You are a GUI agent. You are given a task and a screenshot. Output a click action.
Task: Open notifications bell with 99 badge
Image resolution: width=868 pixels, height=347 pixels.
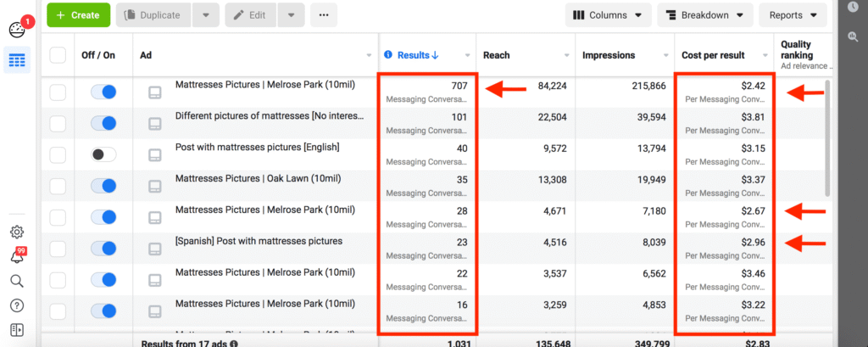pos(17,257)
